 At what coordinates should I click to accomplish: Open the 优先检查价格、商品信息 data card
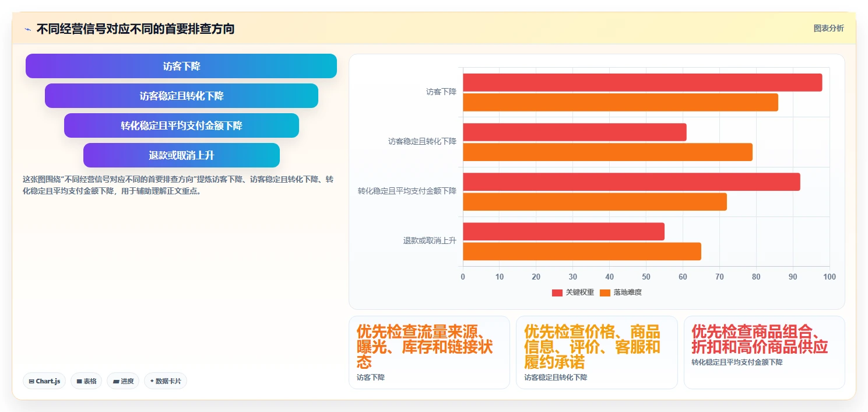[x=597, y=352]
